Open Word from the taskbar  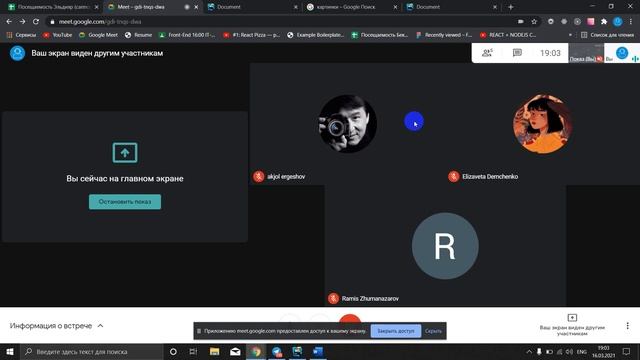(x=318, y=351)
